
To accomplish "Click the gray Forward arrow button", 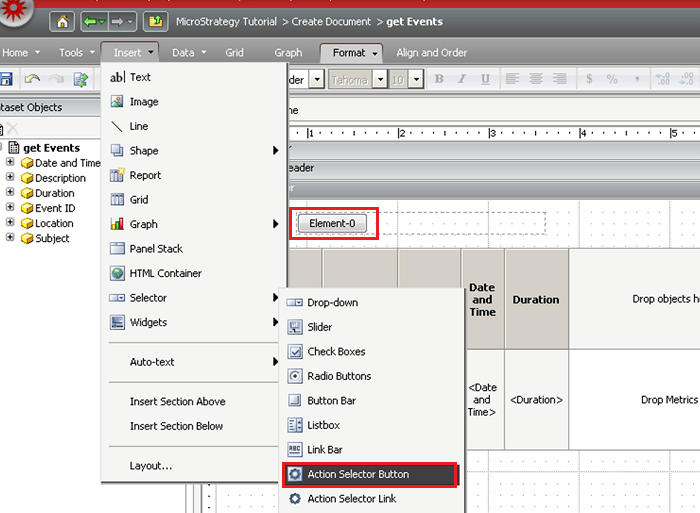I will point(121,21).
